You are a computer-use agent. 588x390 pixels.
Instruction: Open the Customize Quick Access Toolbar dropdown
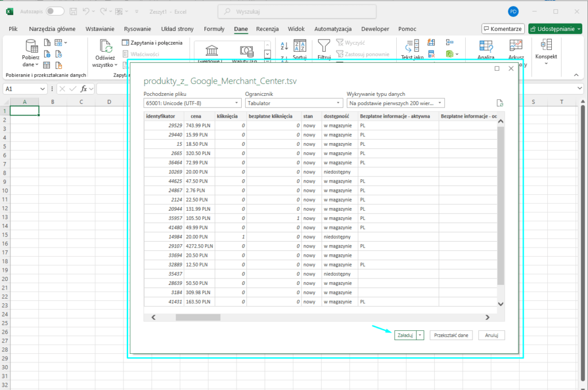137,11
